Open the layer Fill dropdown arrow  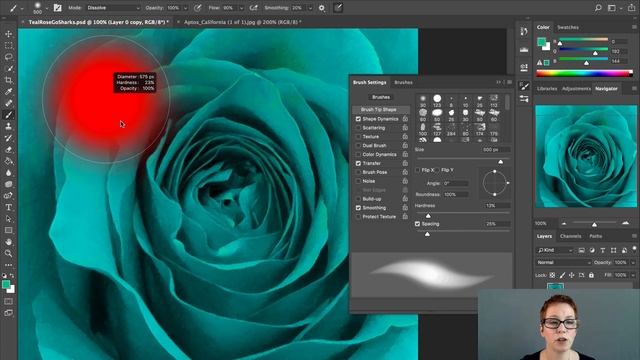point(633,275)
